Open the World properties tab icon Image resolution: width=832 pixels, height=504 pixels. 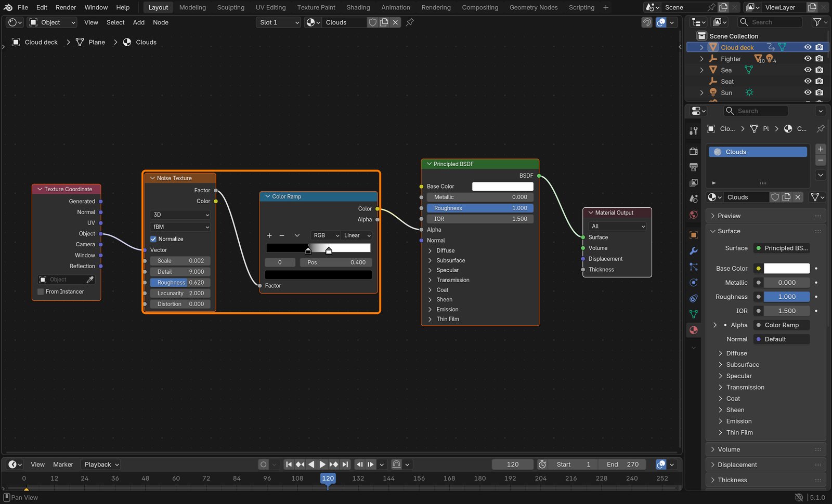point(693,215)
